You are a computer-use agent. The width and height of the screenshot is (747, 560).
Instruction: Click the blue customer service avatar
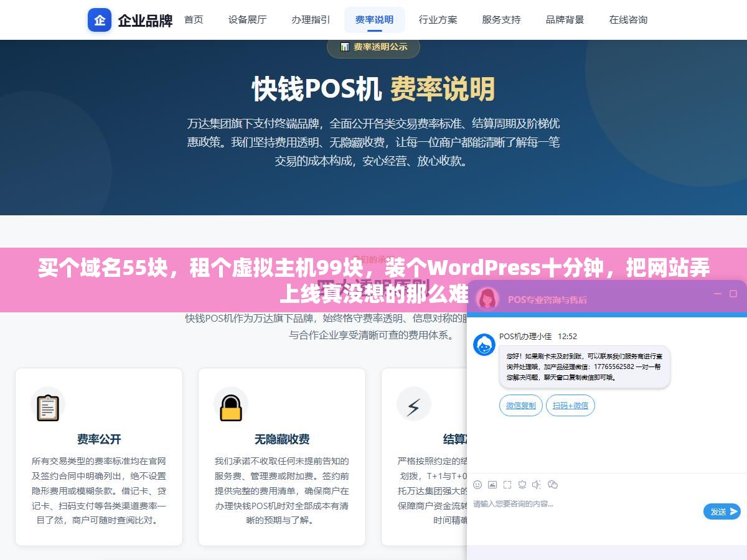(484, 345)
